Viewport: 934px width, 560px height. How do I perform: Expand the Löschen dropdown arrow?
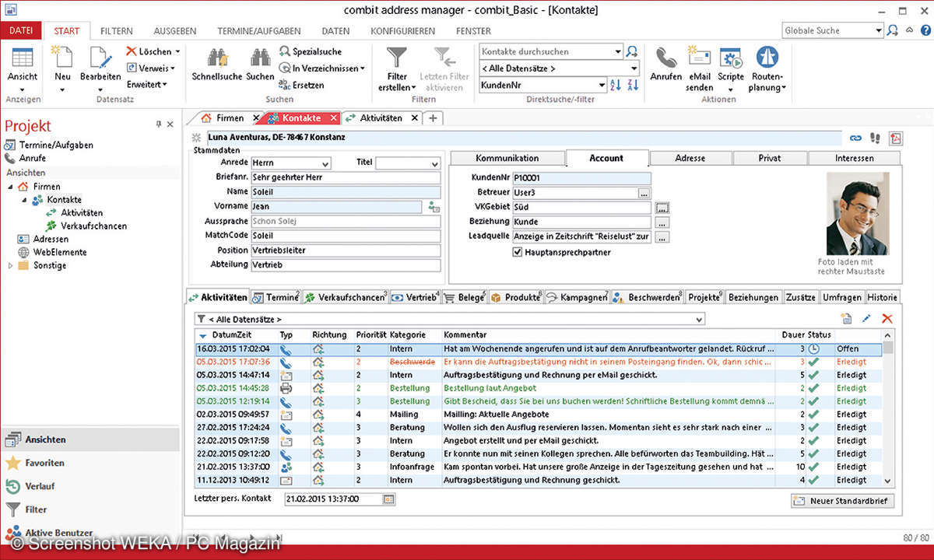click(x=177, y=51)
